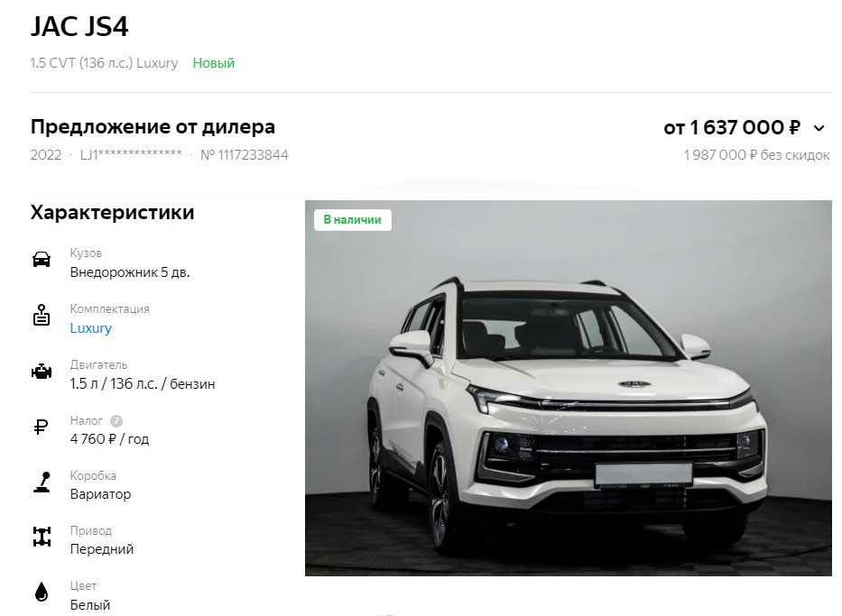Open the tax help question mark

click(x=116, y=421)
